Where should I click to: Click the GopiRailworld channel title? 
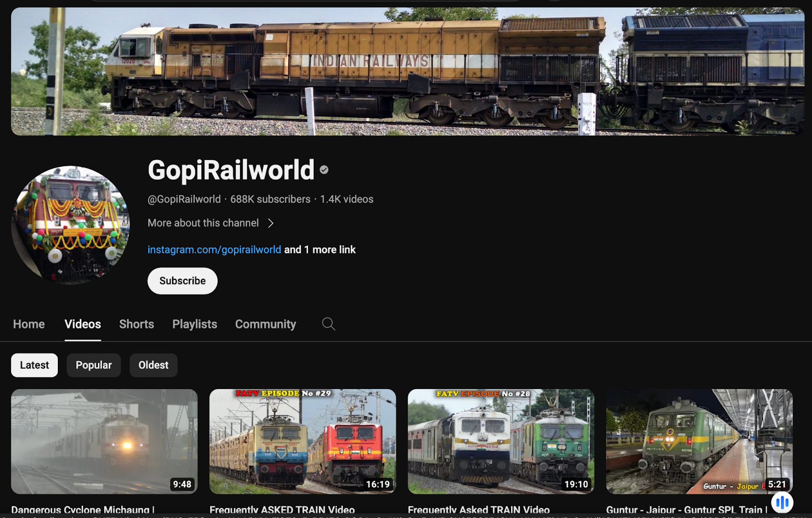click(231, 170)
